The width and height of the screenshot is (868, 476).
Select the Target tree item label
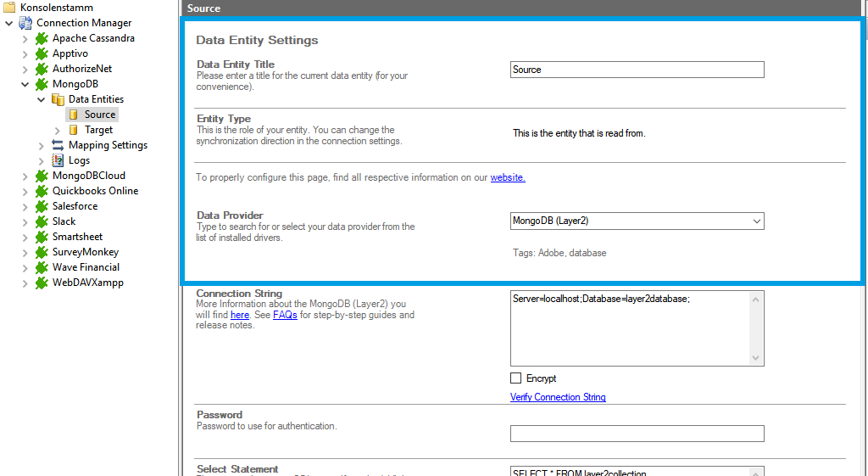[x=98, y=130]
